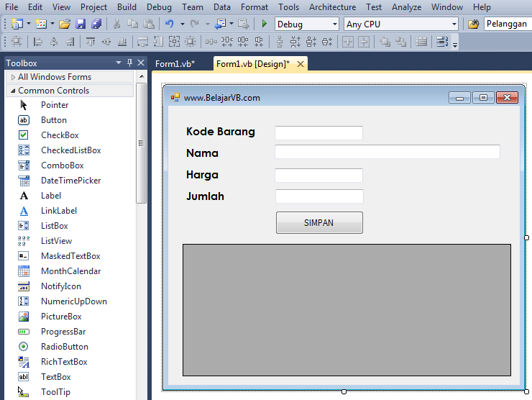Screen dimensions: 532x400
Task: Open the Toolbox window position dropdown
Action: pyautogui.click(x=119, y=63)
